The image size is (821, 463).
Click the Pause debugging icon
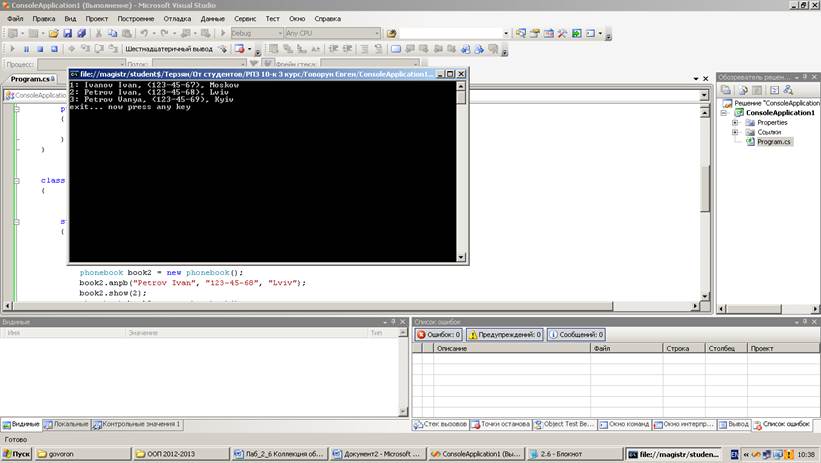point(26,48)
